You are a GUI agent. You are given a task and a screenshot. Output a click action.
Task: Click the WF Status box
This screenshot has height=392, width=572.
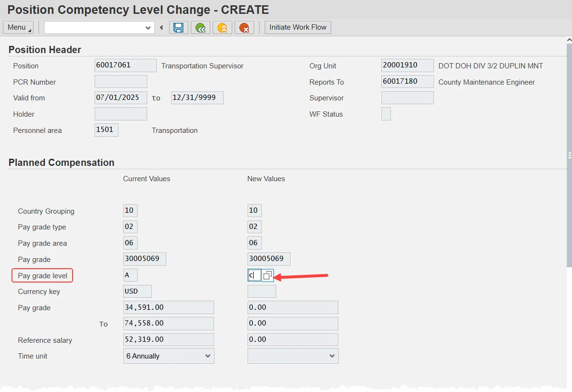pyautogui.click(x=386, y=114)
